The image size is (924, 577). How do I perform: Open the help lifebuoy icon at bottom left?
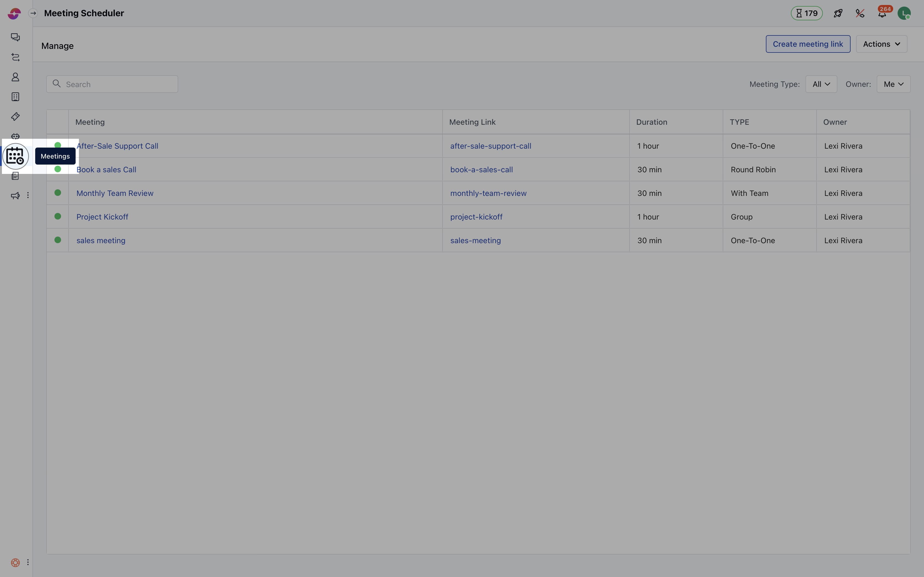pos(15,562)
